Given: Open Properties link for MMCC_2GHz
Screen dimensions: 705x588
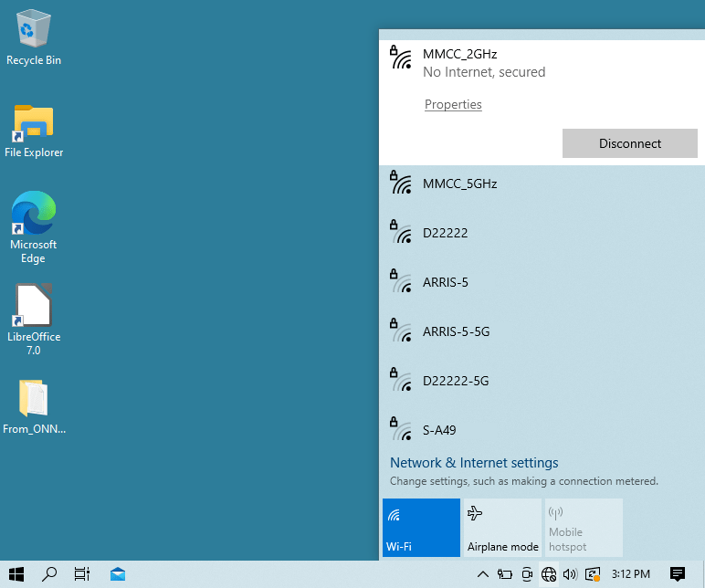Looking at the screenshot, I should [453, 105].
